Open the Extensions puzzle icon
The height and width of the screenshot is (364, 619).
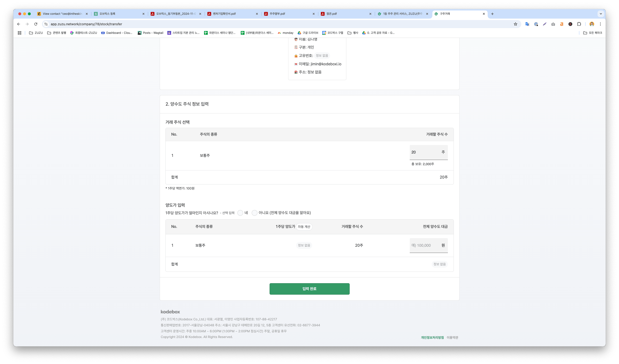(x=579, y=24)
